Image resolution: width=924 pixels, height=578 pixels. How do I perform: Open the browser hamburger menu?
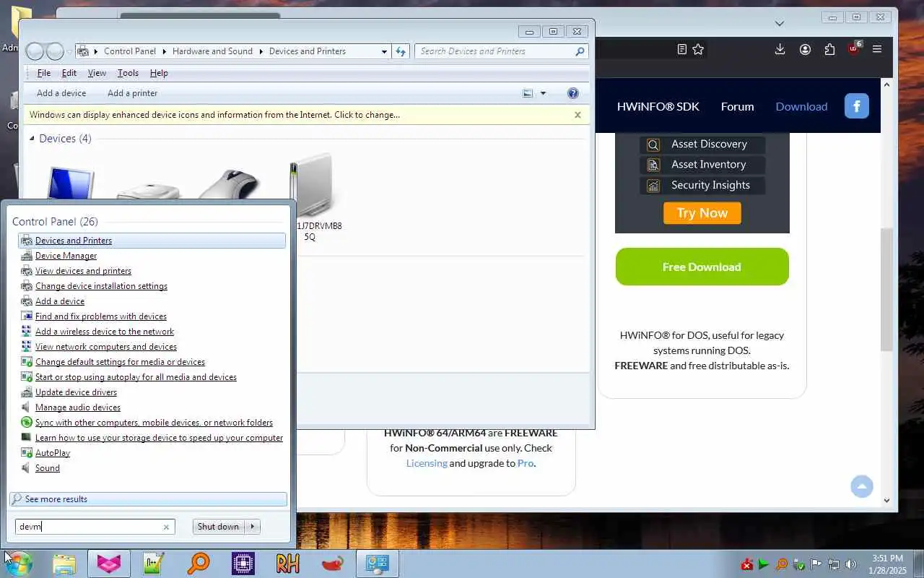click(x=877, y=49)
